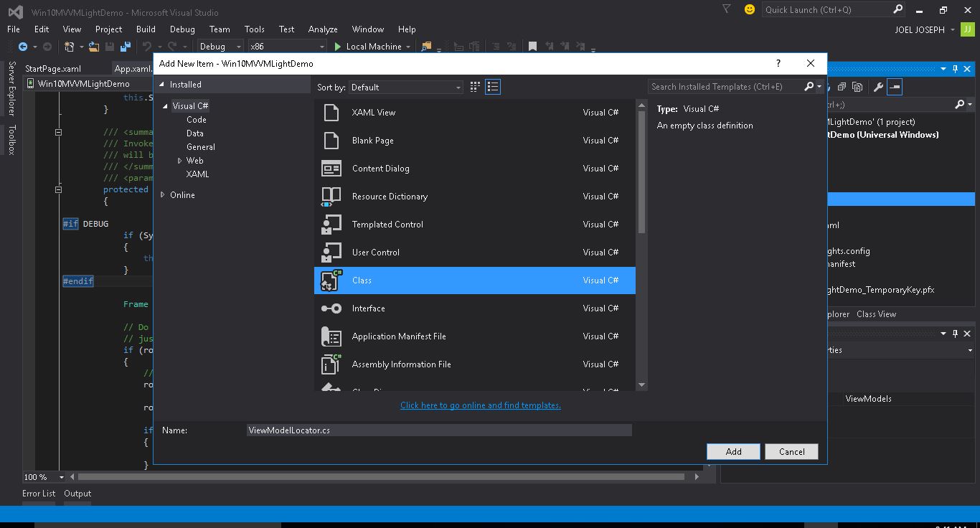Pin the Properties panel
The image size is (980, 528).
(x=955, y=334)
